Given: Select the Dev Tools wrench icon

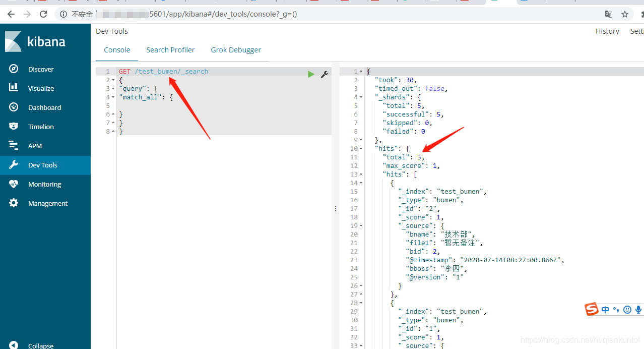Looking at the screenshot, I should tap(14, 165).
